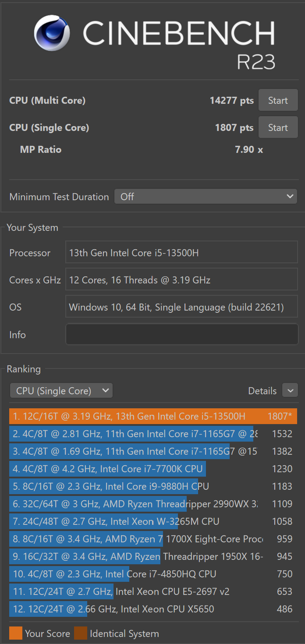Select ranking row 1 Core i5-13500H
Viewport: 305px width, 644px height.
[x=153, y=416]
